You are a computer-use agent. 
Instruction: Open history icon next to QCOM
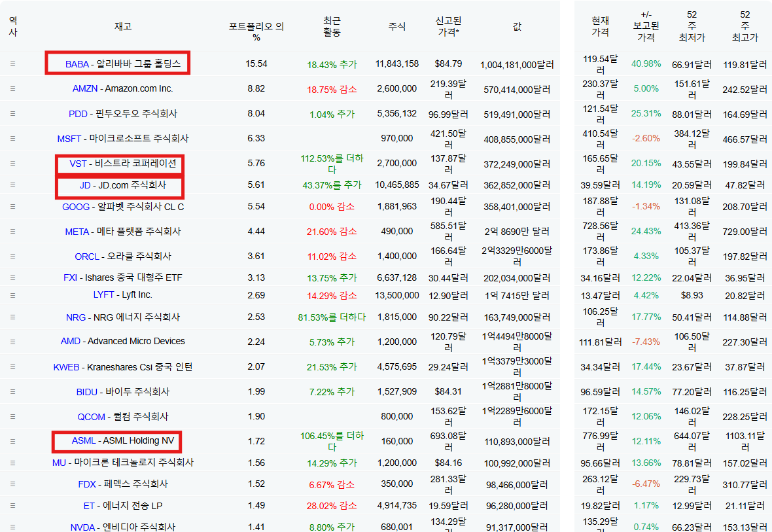[x=12, y=416]
